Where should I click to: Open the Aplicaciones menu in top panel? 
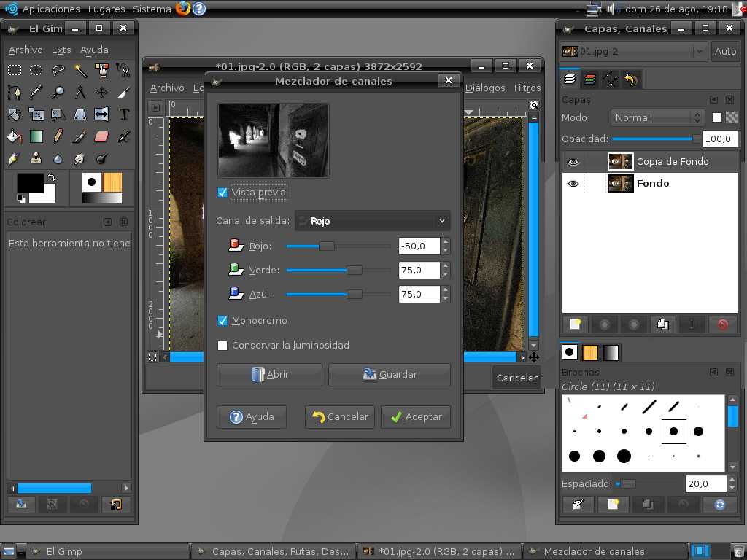click(x=51, y=9)
